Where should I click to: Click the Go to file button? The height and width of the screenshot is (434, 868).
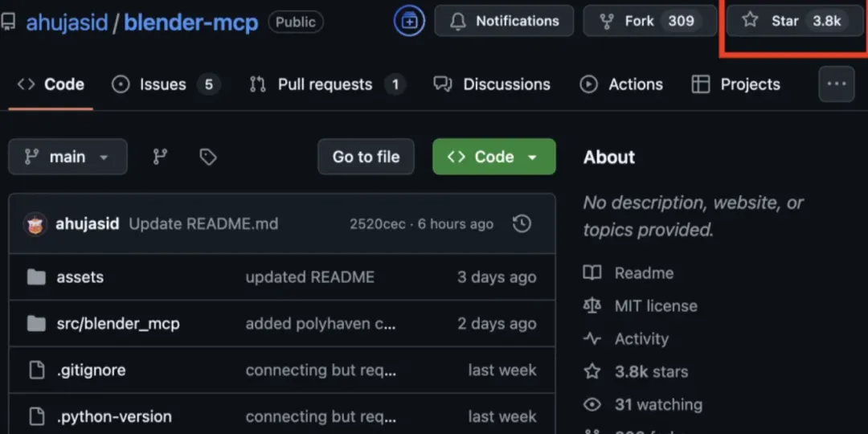[x=366, y=158]
